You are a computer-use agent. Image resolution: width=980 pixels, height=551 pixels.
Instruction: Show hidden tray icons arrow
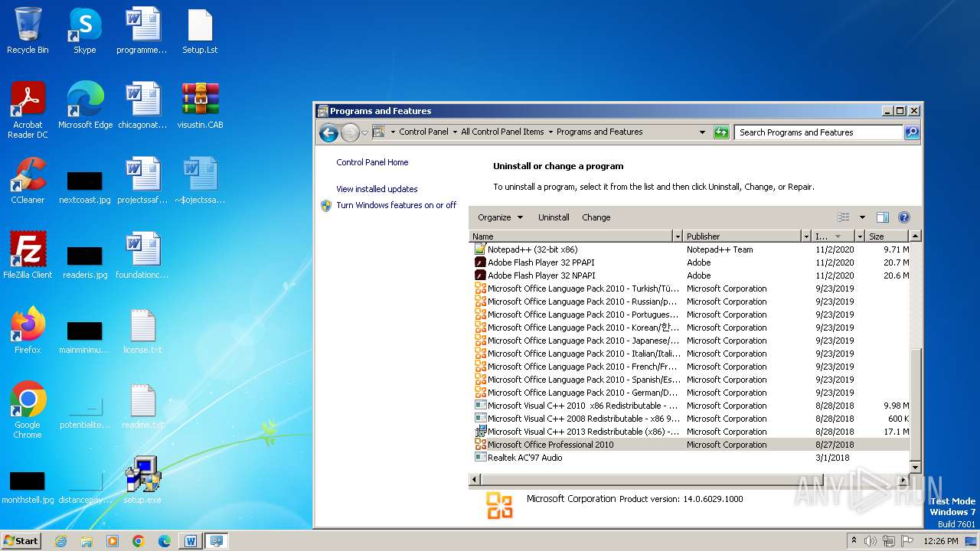tap(854, 541)
